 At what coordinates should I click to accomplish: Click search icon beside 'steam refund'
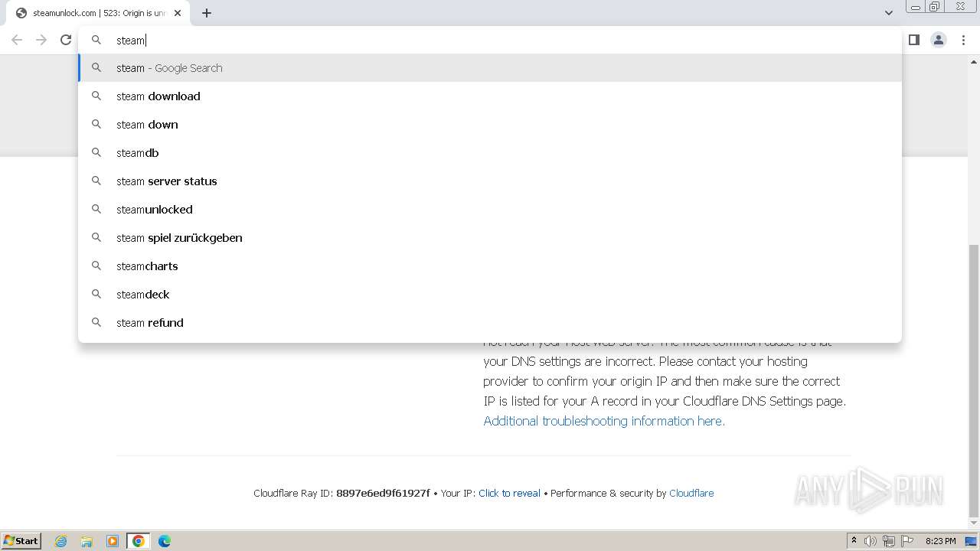96,322
